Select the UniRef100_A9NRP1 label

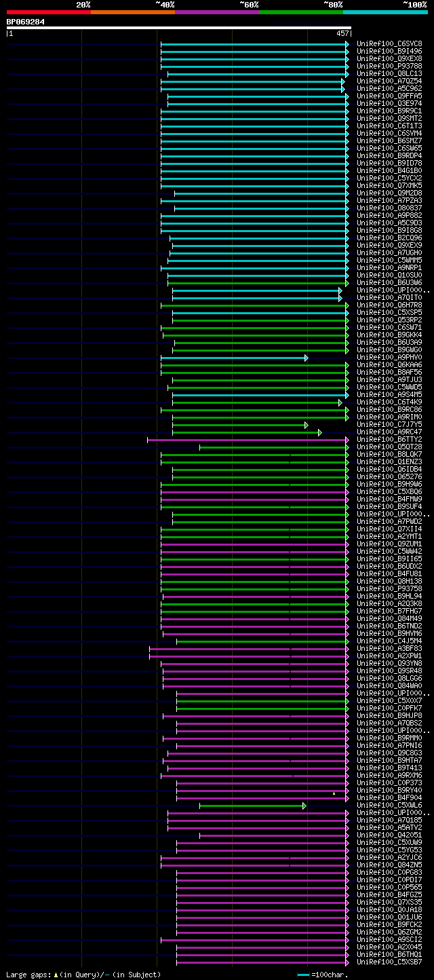tap(389, 267)
